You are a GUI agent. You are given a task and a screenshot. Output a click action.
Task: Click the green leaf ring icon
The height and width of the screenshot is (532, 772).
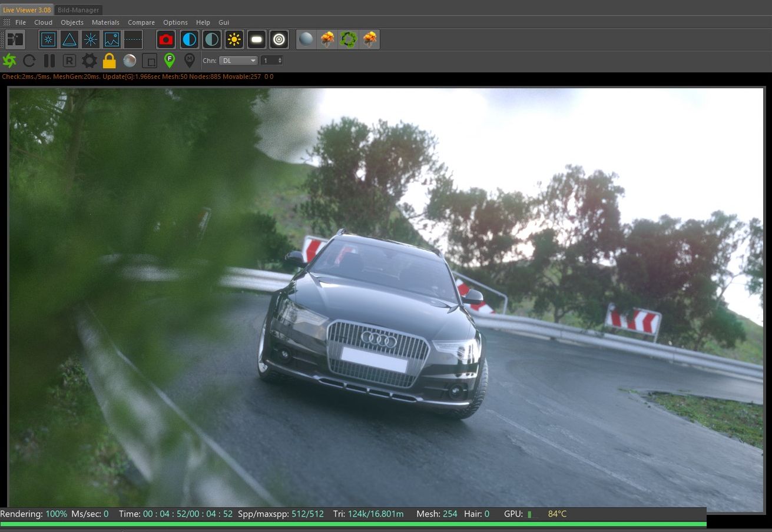pos(349,39)
